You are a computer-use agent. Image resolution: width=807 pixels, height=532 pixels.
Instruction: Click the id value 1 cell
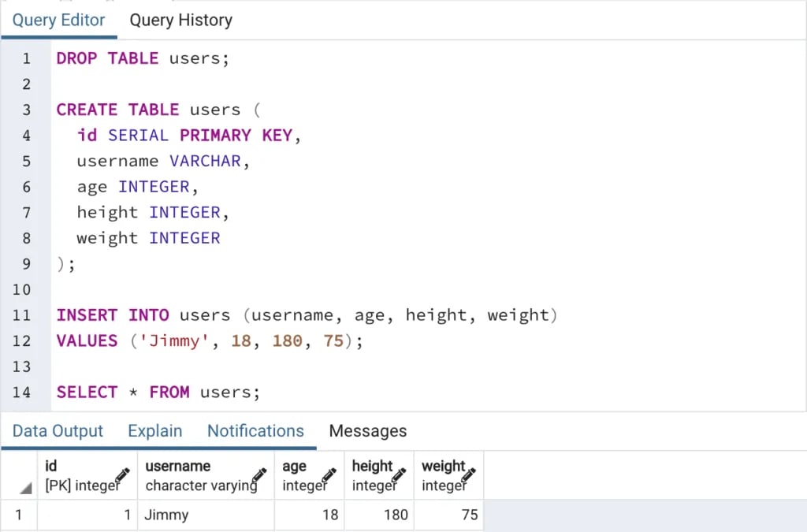pos(87,515)
